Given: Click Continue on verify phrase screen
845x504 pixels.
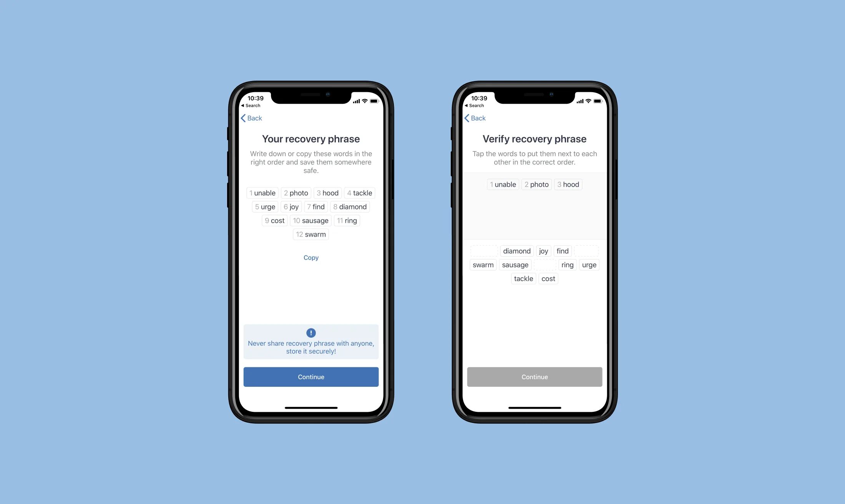Looking at the screenshot, I should click(534, 376).
